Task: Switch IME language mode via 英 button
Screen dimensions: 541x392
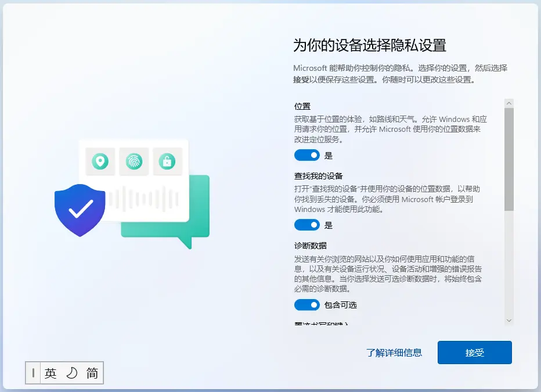Action: (51, 373)
